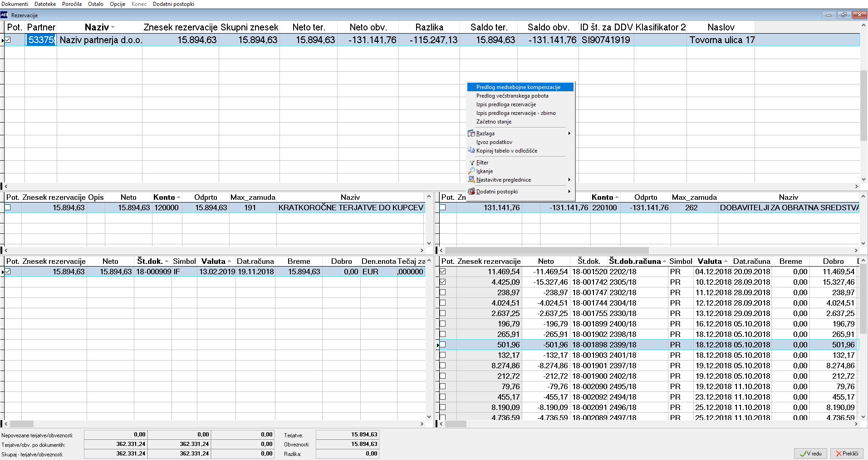Screen dimensions: 868x460
Task: Click the Saldo obv. column header
Action: (x=548, y=27)
